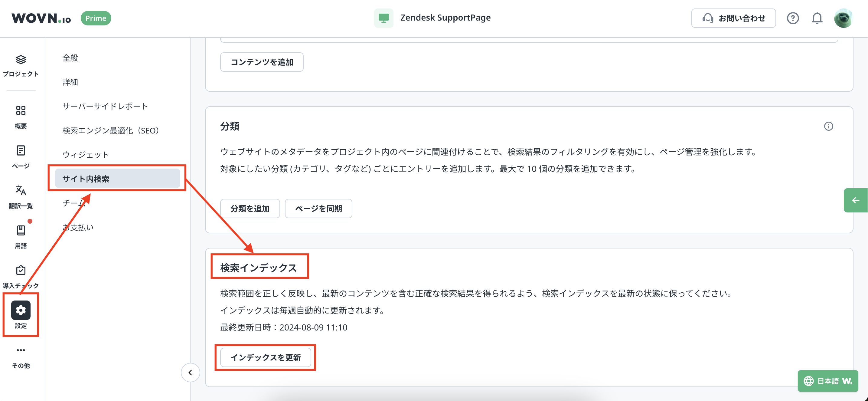This screenshot has height=401, width=868.
Task: Open the 概要 dashboard icon
Action: coord(21,111)
